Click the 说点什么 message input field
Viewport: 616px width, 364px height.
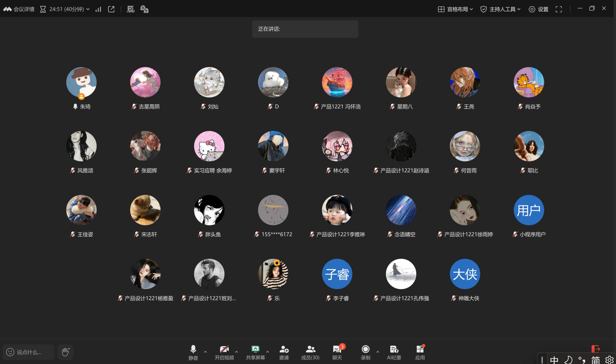[x=29, y=352]
